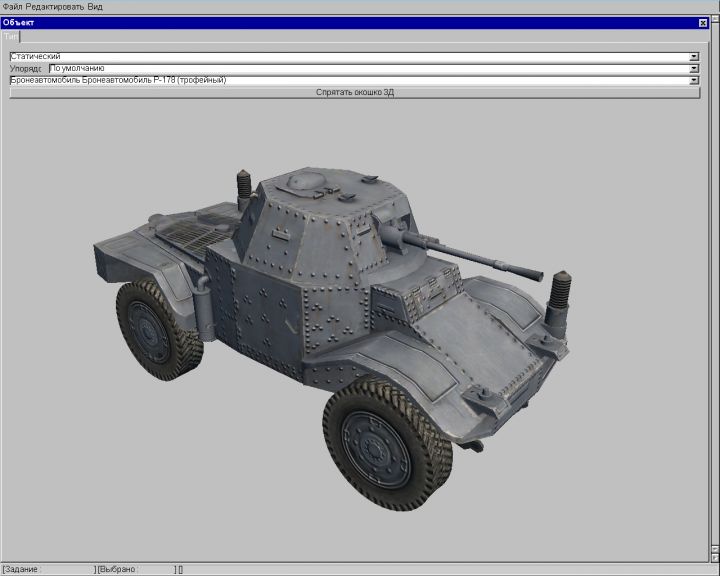The image size is (720, 576).
Task: Expand the Бронеавтомобиль P-178 dropdown arrow
Action: pos(694,80)
